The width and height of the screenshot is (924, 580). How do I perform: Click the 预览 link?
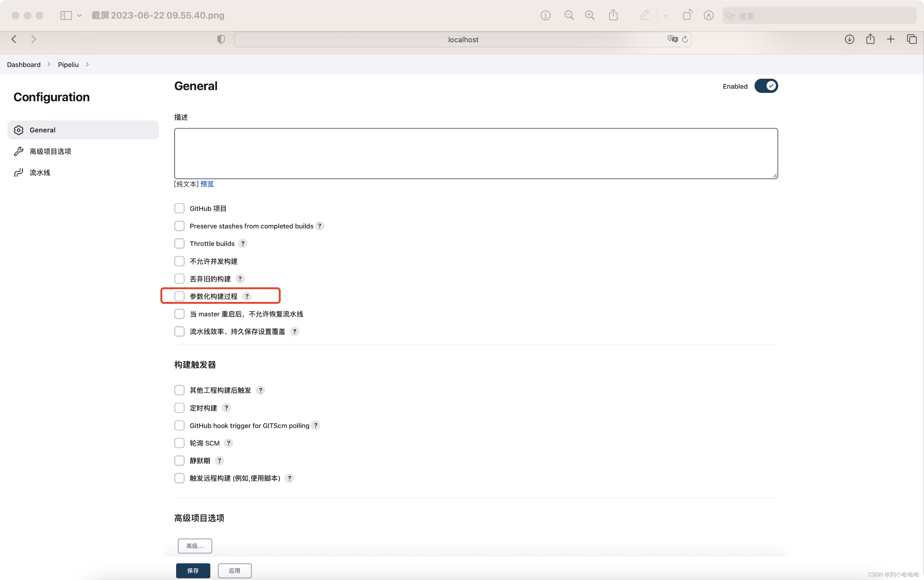coord(207,184)
